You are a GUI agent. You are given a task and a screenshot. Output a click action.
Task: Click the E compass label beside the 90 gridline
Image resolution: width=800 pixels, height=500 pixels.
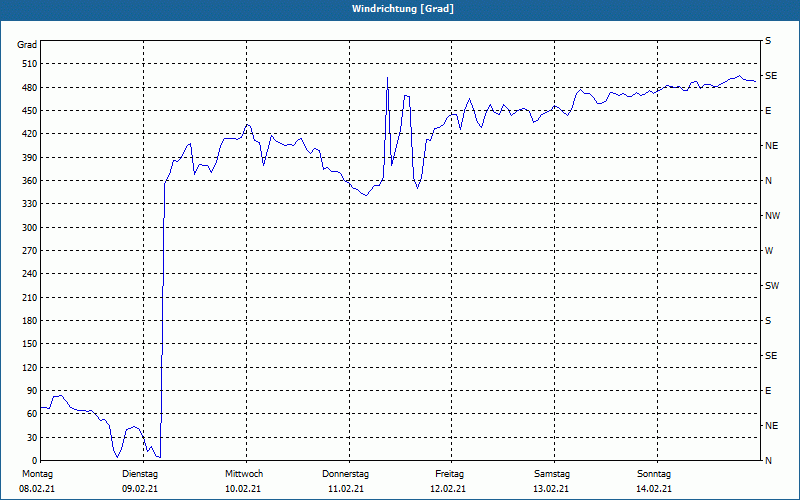coord(768,391)
